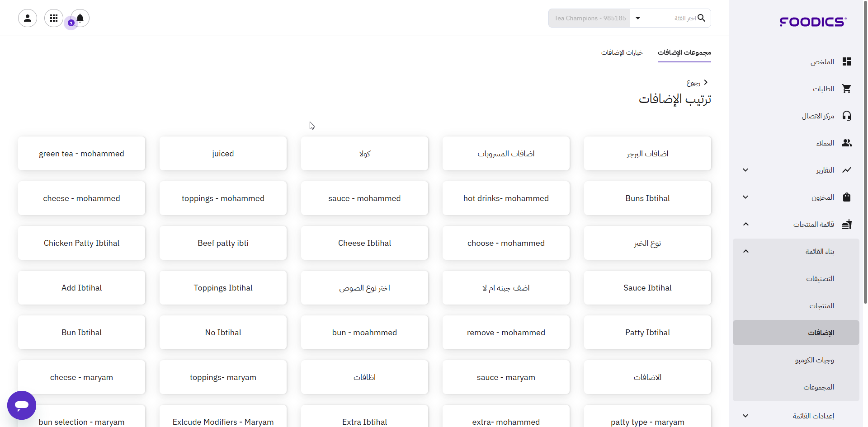Click the orders shopping cart icon
This screenshot has height=427, width=868.
point(846,89)
